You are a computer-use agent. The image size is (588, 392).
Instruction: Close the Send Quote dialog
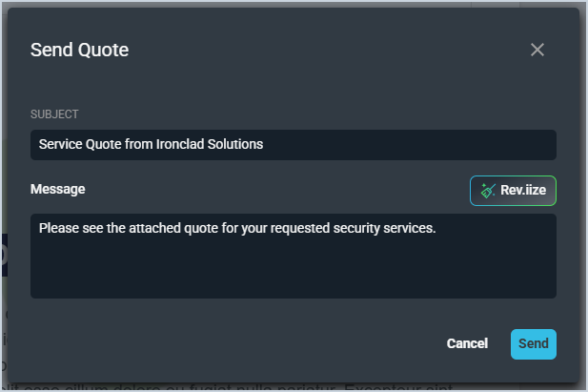click(x=537, y=50)
